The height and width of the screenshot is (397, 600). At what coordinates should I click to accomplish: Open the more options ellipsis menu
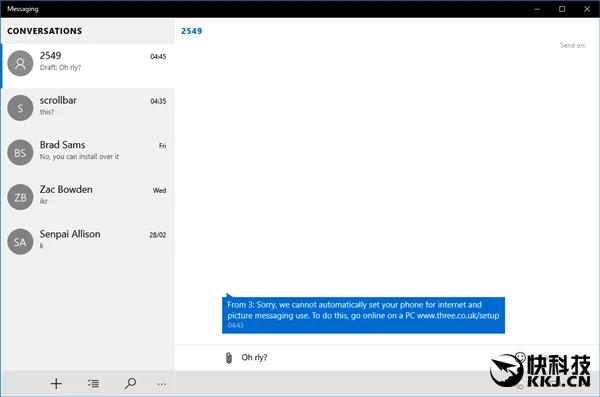tap(162, 384)
